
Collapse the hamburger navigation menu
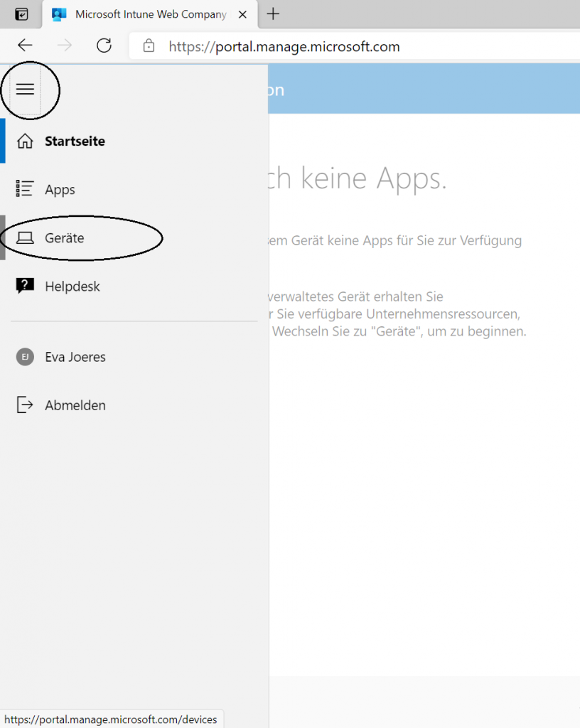point(25,89)
